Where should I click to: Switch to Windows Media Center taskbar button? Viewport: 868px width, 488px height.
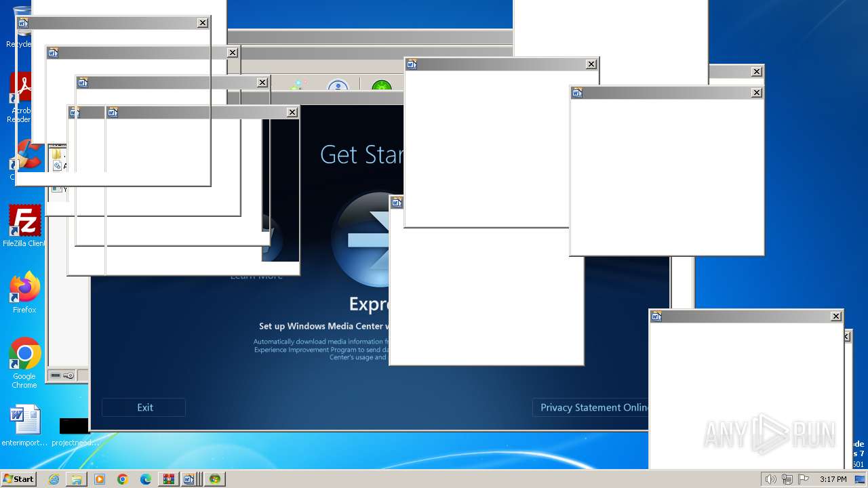[x=214, y=479]
